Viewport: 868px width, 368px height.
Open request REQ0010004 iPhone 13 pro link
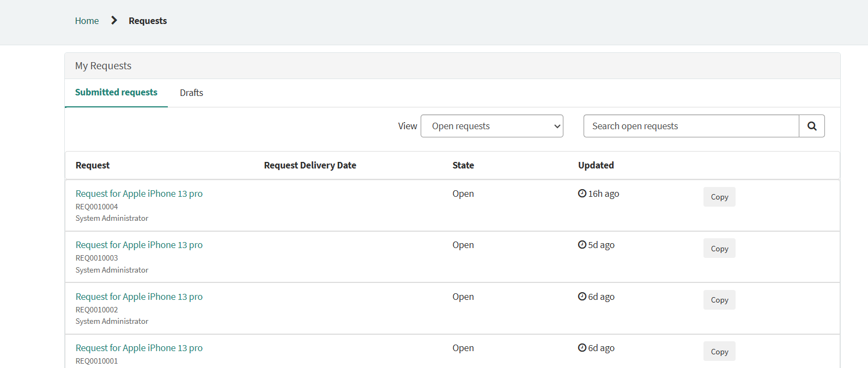pyautogui.click(x=139, y=194)
